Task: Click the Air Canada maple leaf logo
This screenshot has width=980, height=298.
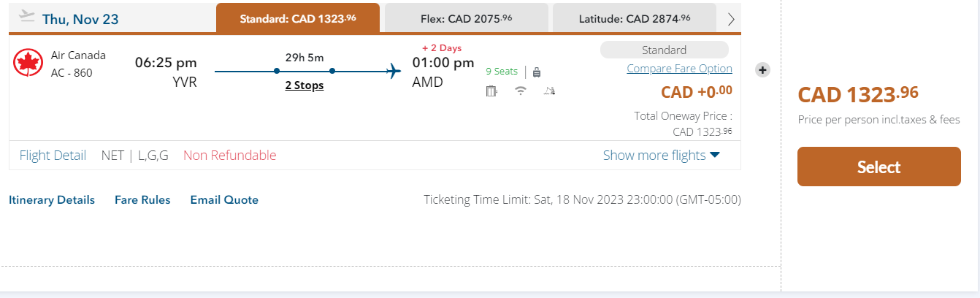Action: [x=29, y=64]
